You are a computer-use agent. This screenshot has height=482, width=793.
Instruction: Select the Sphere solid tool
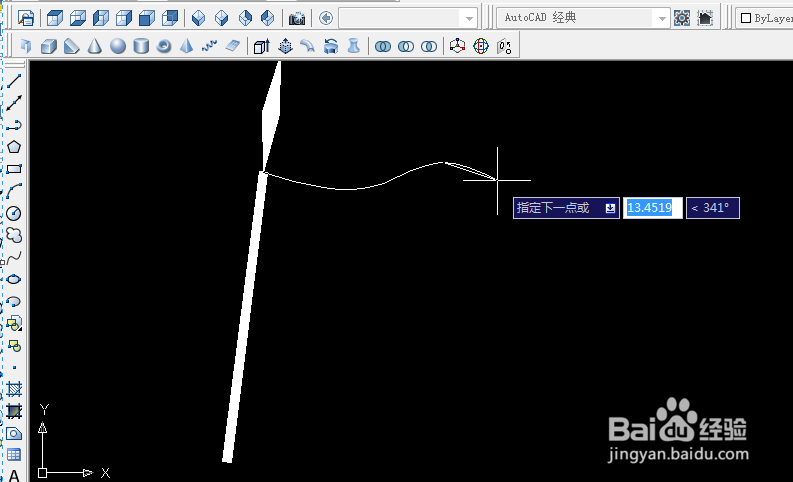click(x=118, y=47)
